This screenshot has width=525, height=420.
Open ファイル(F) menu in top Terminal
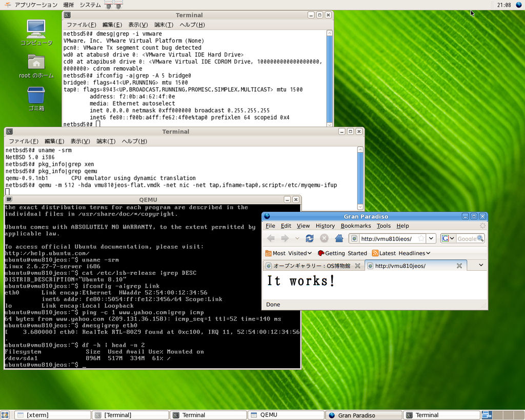(82, 25)
